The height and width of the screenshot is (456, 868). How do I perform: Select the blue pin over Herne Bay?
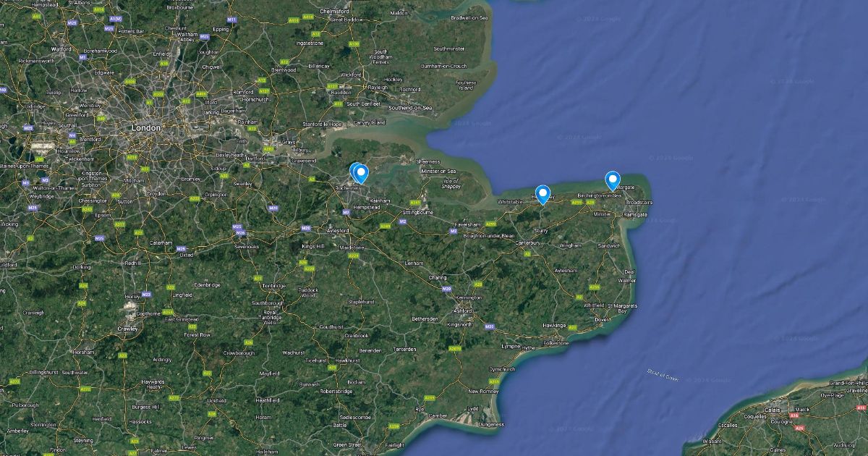pyautogui.click(x=542, y=195)
